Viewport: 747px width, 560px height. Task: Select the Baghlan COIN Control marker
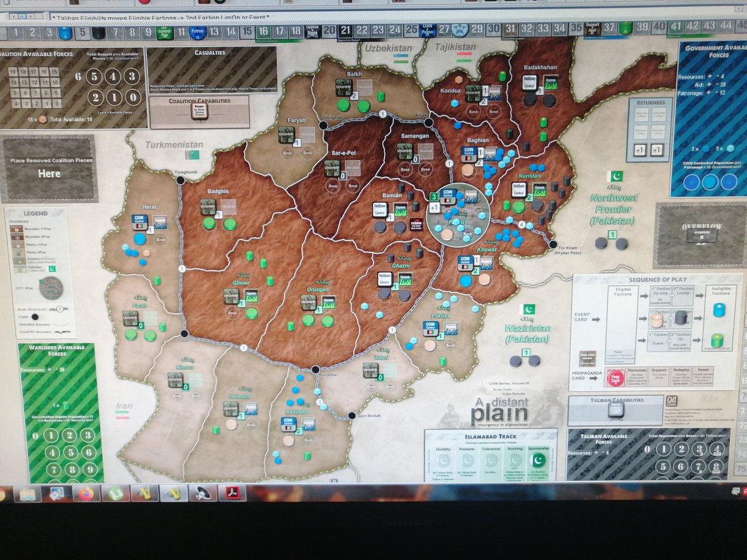coord(469,154)
